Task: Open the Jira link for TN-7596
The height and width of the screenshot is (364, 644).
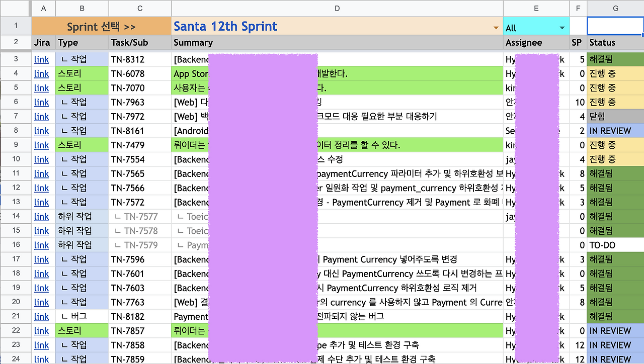Action: tap(41, 260)
